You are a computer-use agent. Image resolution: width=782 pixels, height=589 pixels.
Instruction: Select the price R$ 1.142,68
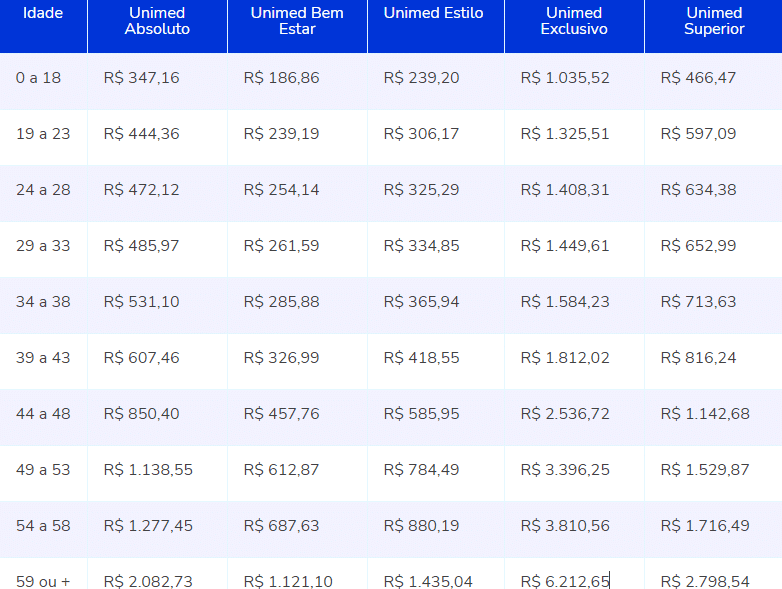coord(705,413)
